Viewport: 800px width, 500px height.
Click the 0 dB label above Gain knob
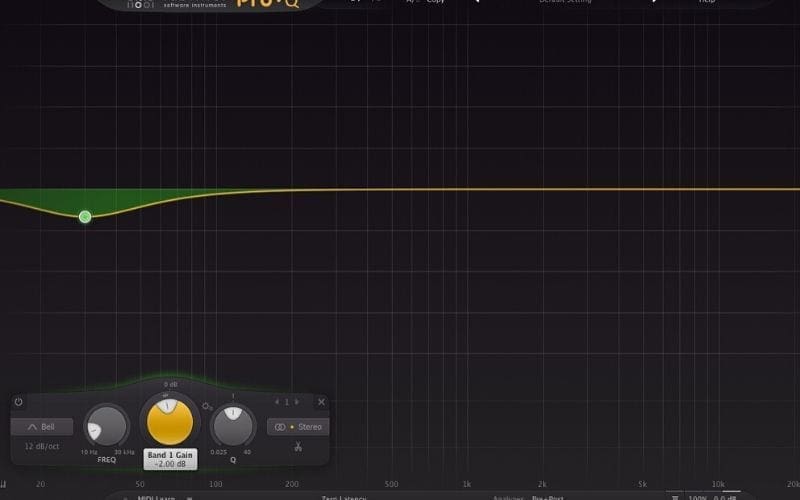pos(170,384)
